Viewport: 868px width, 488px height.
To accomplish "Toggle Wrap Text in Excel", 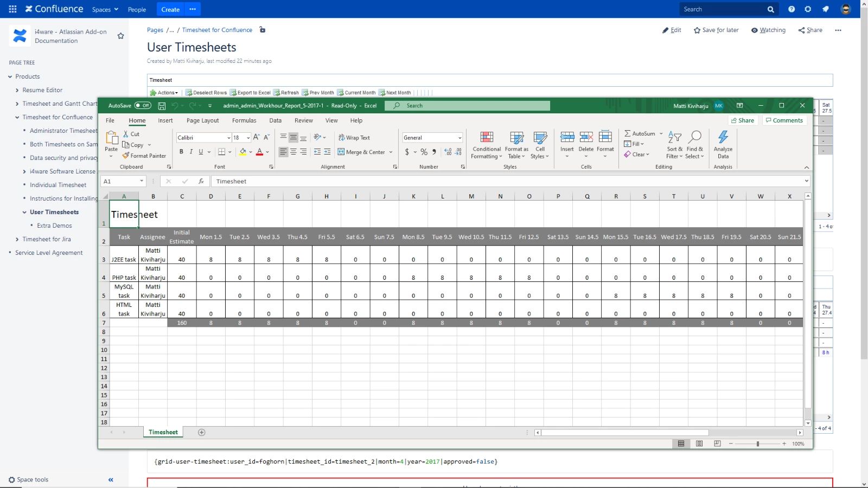I will 354,138.
